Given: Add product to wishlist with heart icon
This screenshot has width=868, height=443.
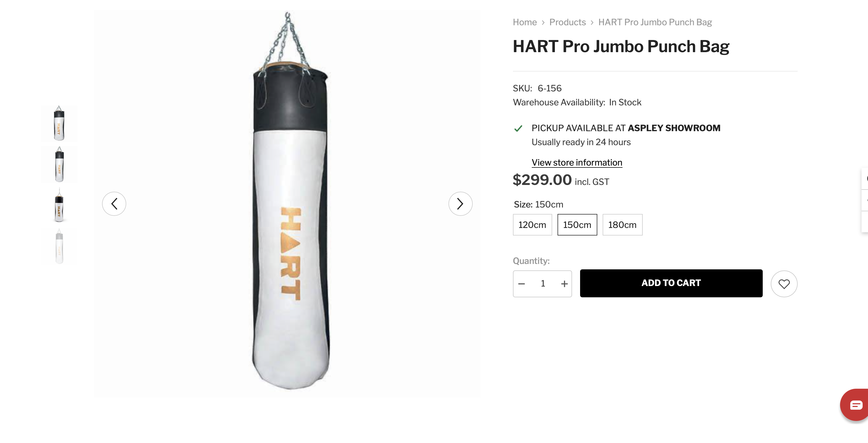Looking at the screenshot, I should click(x=784, y=284).
